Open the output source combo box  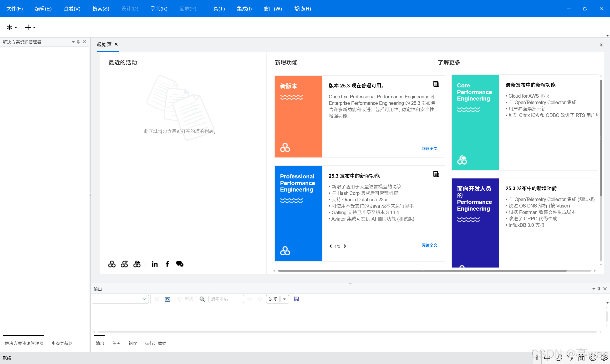coord(120,299)
